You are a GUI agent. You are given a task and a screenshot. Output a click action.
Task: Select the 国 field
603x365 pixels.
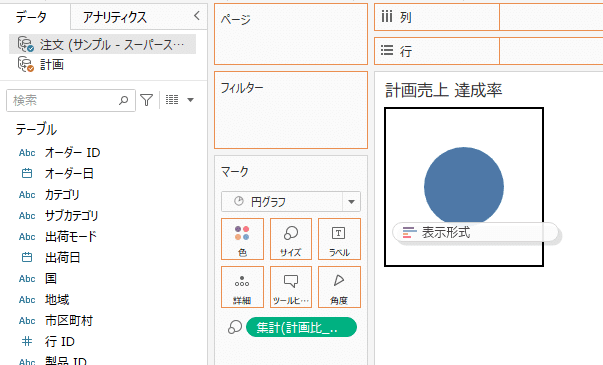pyautogui.click(x=51, y=278)
